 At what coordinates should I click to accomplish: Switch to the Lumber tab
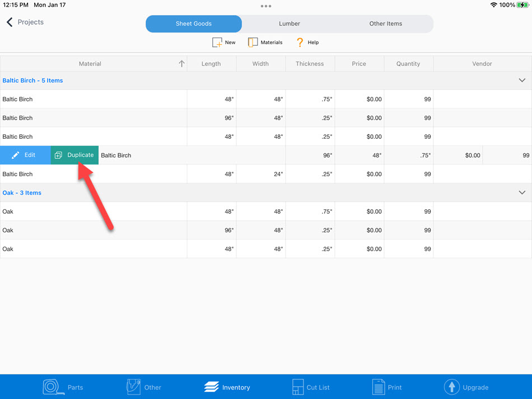290,24
